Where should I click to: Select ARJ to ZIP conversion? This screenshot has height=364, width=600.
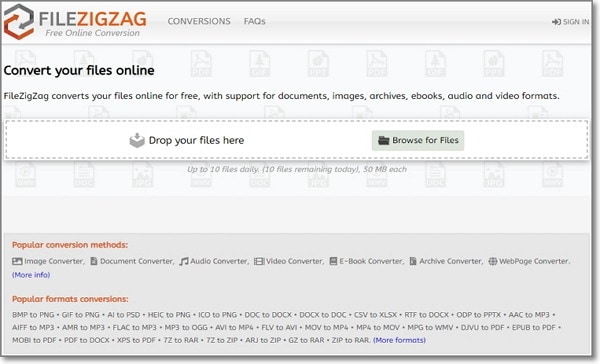(263, 340)
